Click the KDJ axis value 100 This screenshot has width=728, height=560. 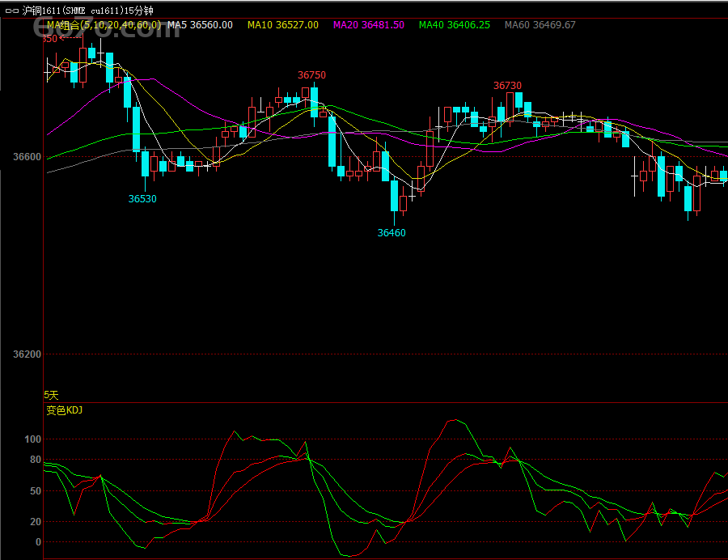(32, 439)
